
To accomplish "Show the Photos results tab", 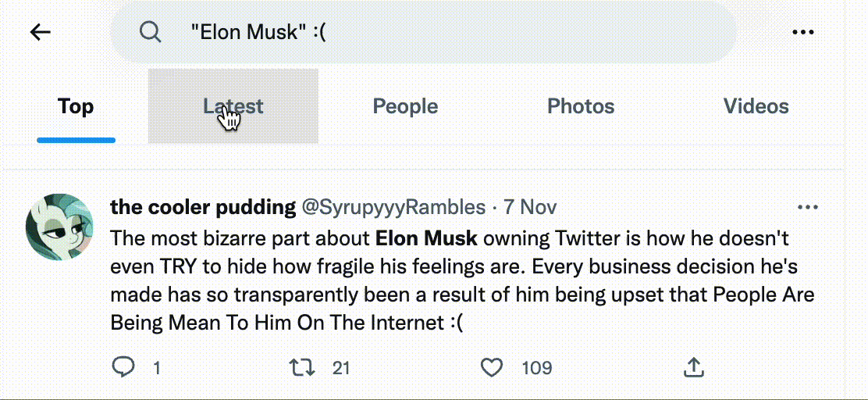I will click(581, 106).
